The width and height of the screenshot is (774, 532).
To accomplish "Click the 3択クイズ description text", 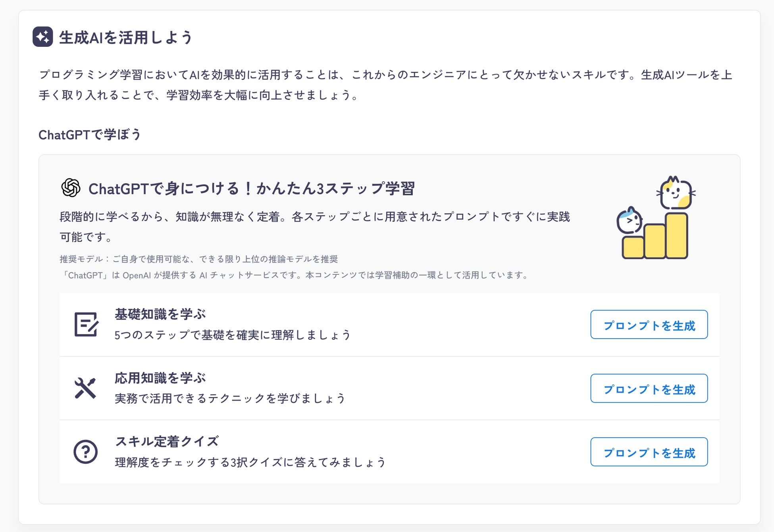I will [250, 462].
